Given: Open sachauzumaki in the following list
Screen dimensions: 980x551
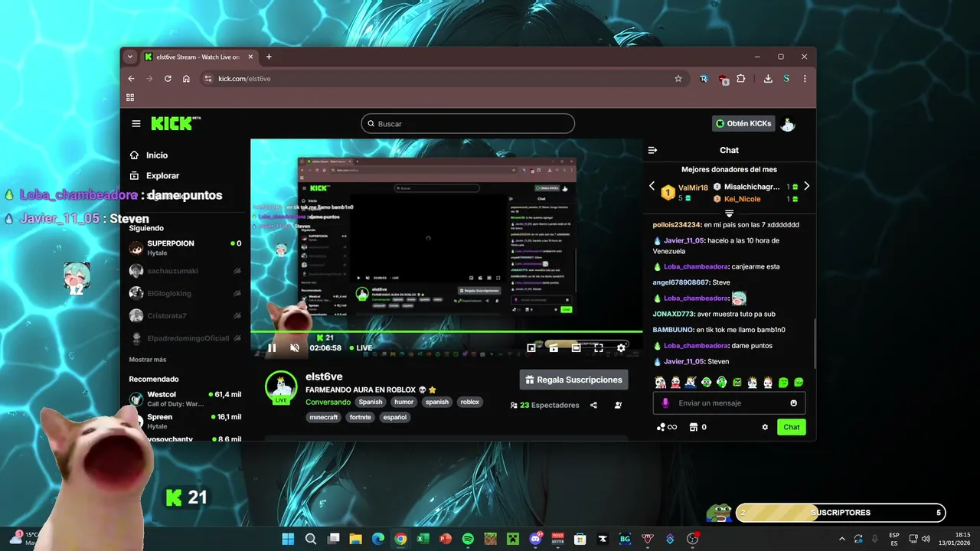Looking at the screenshot, I should [185, 271].
